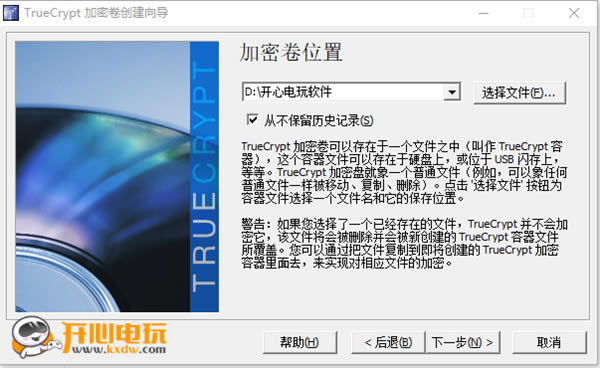Image resolution: width=600 pixels, height=368 pixels.
Task: Go back with the 后退(B) button
Action: pos(388,342)
